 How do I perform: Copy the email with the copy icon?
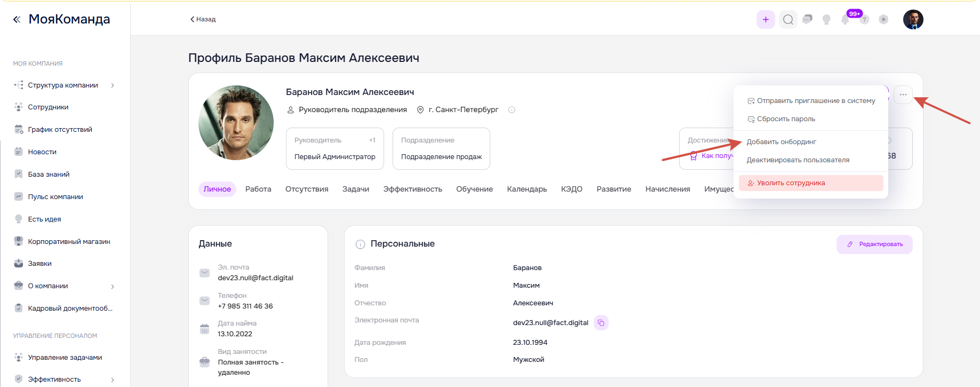[601, 323]
